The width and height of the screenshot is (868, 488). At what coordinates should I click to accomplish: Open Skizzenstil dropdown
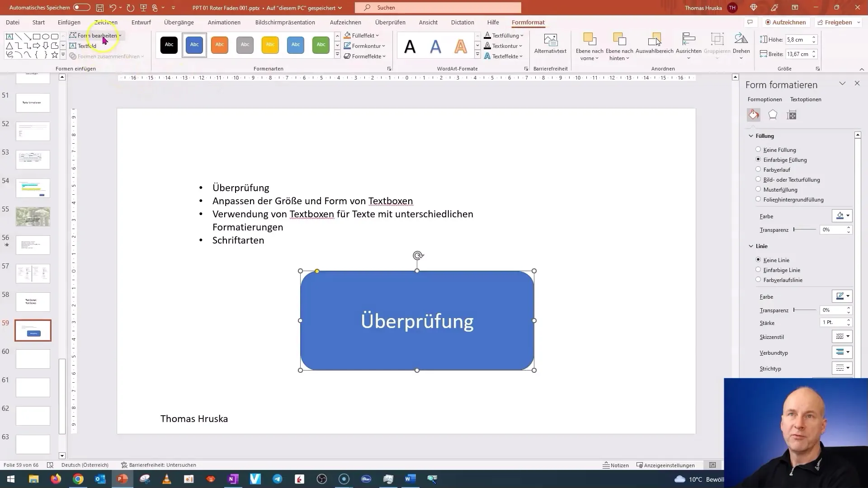point(842,336)
